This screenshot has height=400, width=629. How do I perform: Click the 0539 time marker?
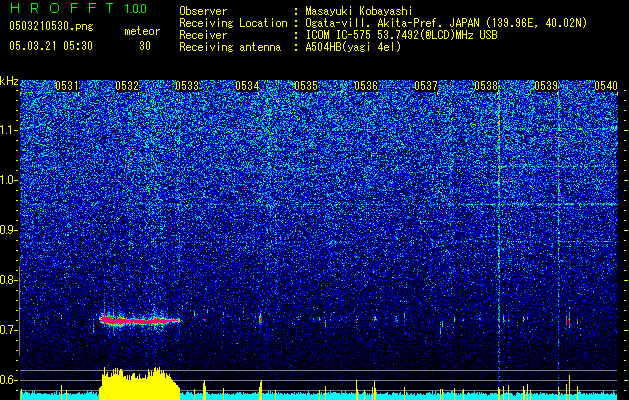tap(546, 86)
